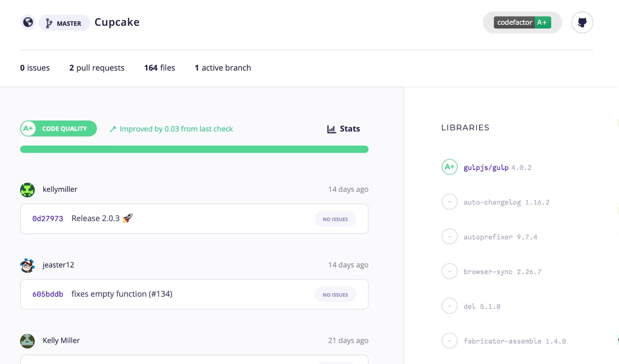
Task: Click the A+ Code Quality badge
Action: [x=59, y=129]
